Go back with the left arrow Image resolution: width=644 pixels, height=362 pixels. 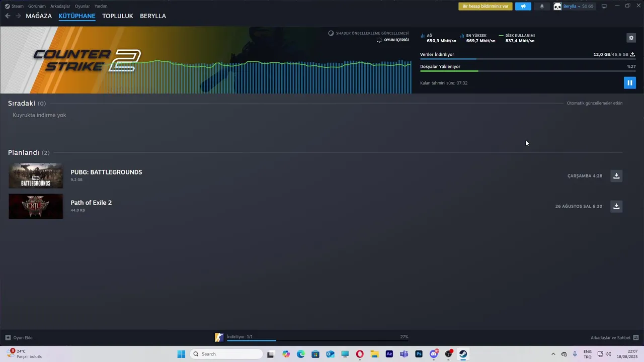click(x=8, y=16)
